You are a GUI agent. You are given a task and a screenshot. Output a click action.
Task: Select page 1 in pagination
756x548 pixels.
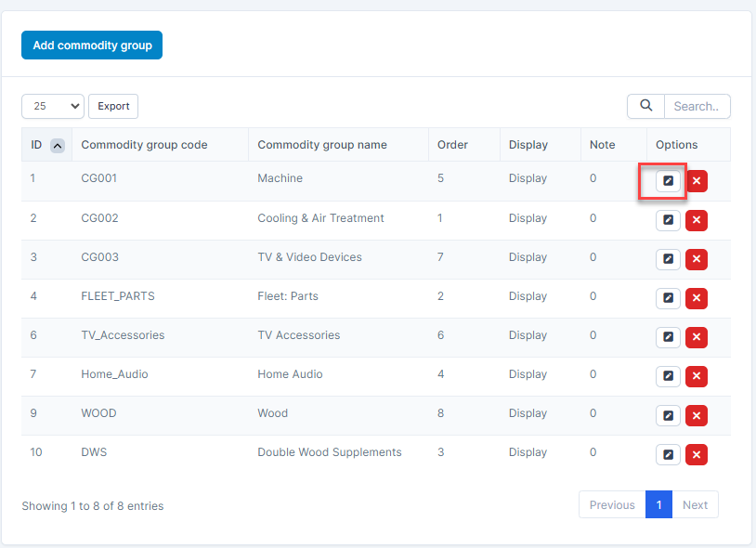[x=658, y=505]
